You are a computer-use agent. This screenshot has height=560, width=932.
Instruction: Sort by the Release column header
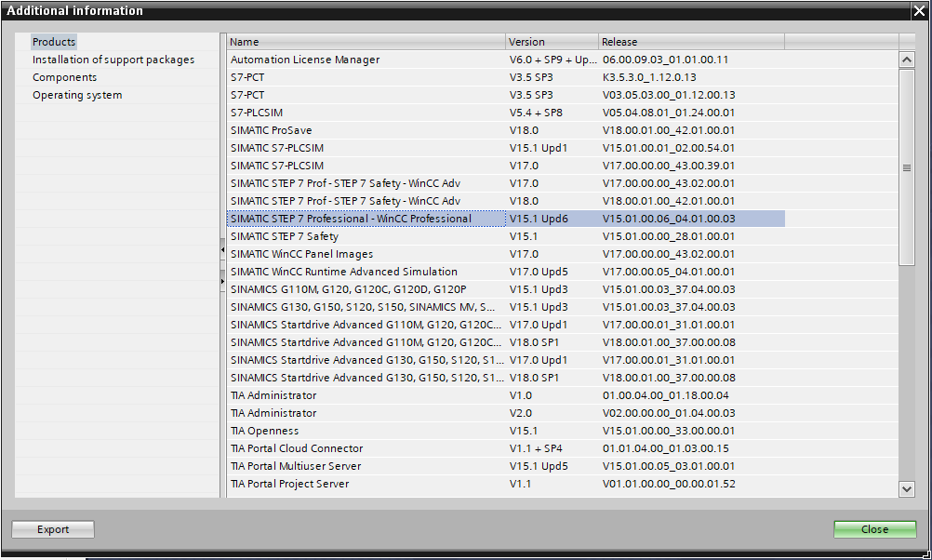click(692, 42)
